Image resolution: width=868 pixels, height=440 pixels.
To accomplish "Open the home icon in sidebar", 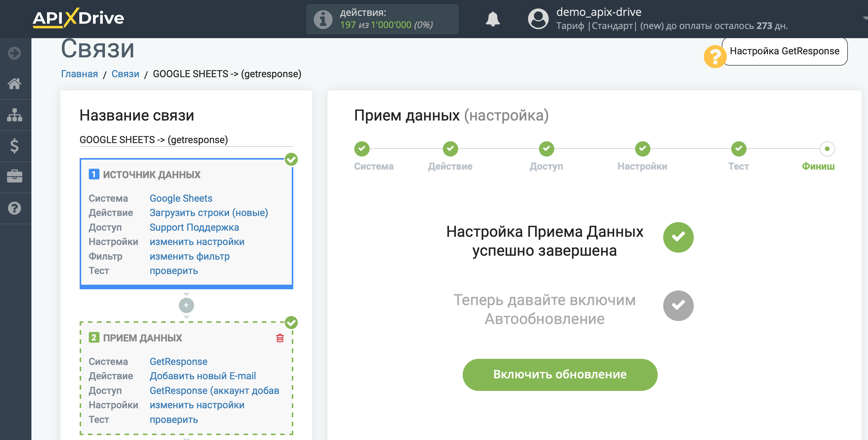I will [14, 84].
